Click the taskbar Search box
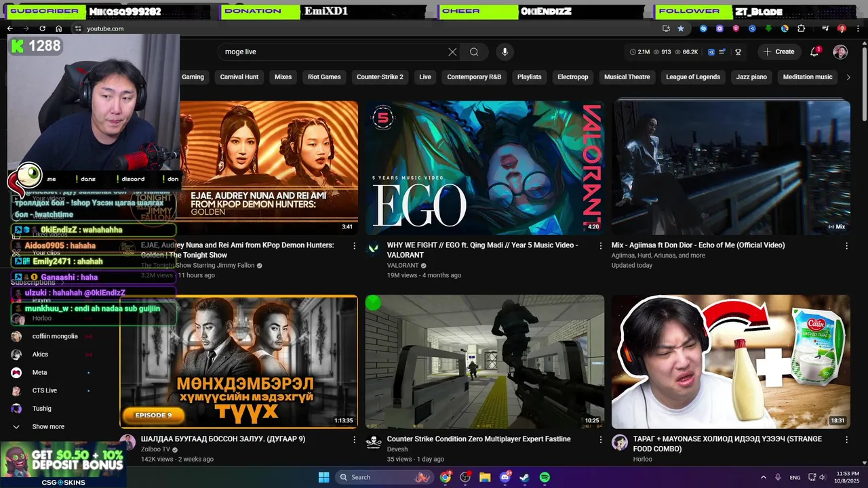This screenshot has height=488, width=868. [384, 477]
